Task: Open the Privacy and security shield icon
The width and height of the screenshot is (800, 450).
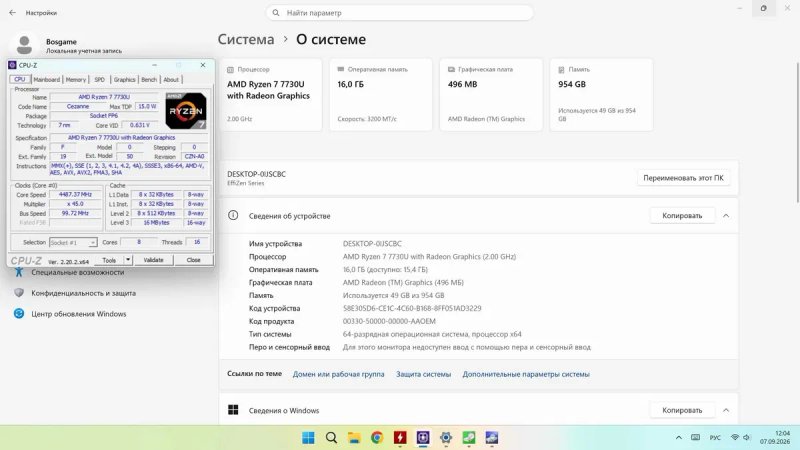Action: pos(19,293)
